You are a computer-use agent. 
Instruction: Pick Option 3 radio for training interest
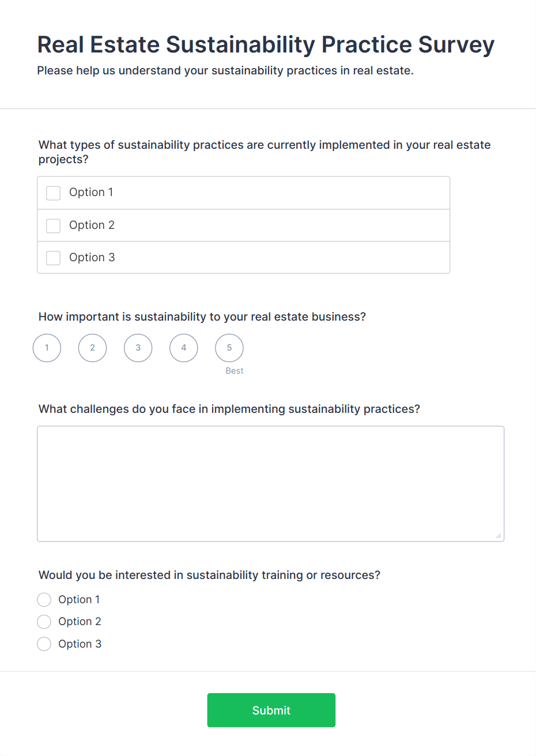click(x=44, y=644)
